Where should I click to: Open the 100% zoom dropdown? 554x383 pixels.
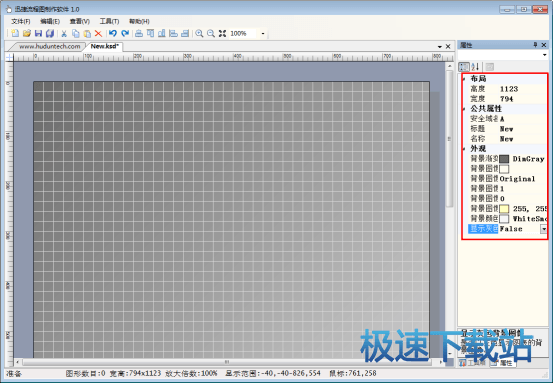point(263,34)
